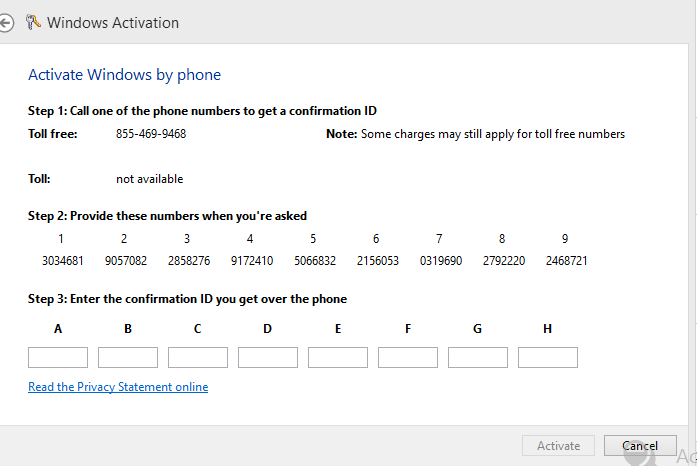This screenshot has width=697, height=466.
Task: Click installation ID group 3034681
Action: (62, 261)
